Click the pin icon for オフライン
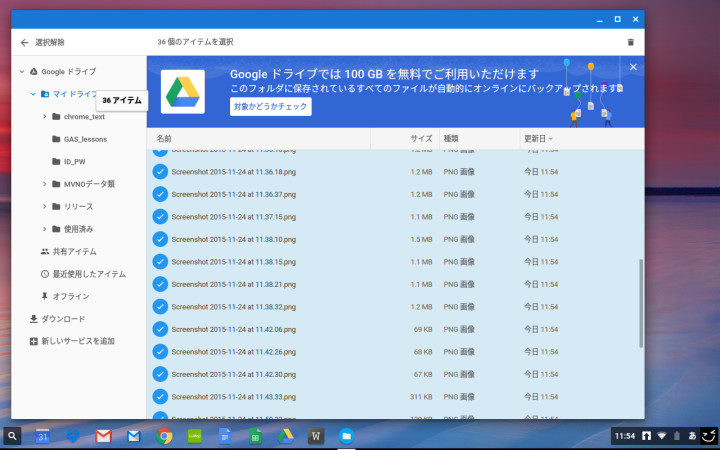720x450 pixels. click(x=45, y=297)
